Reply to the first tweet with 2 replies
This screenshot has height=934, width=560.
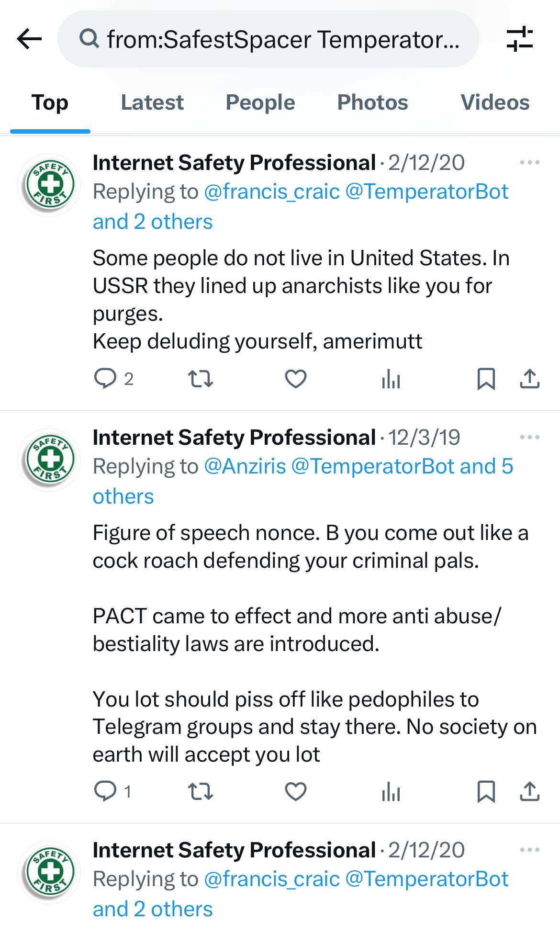click(105, 379)
